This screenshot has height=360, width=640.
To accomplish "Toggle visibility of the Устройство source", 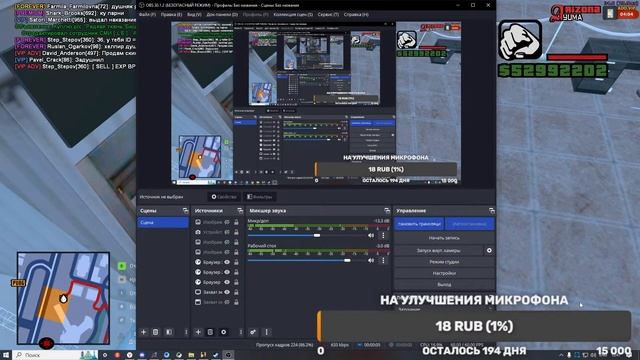I will click(227, 232).
